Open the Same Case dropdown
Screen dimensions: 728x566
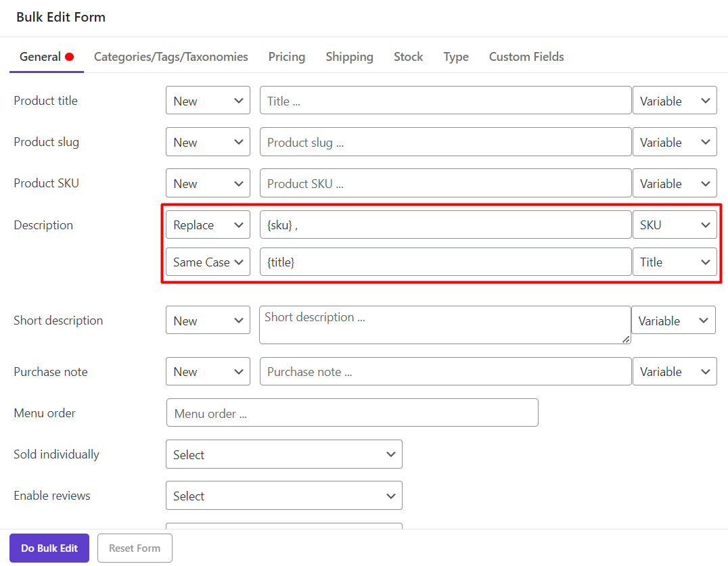point(208,262)
